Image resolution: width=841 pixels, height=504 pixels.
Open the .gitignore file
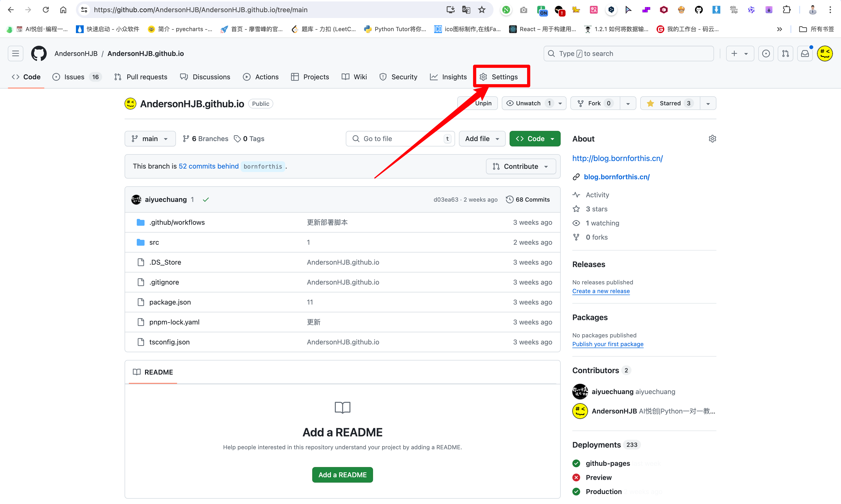coord(164,282)
